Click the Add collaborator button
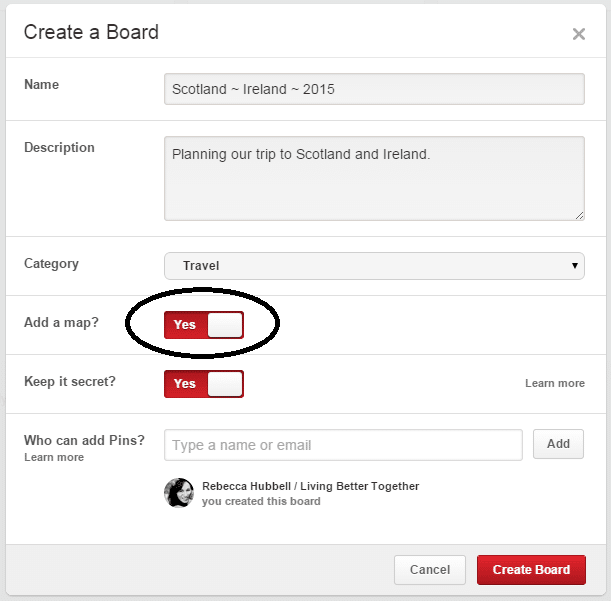 click(x=558, y=444)
